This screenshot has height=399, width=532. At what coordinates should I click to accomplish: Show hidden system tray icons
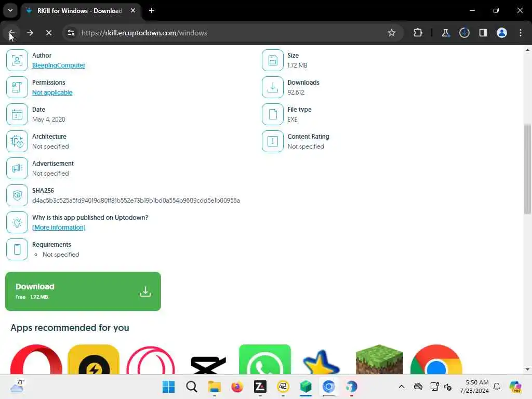click(402, 387)
